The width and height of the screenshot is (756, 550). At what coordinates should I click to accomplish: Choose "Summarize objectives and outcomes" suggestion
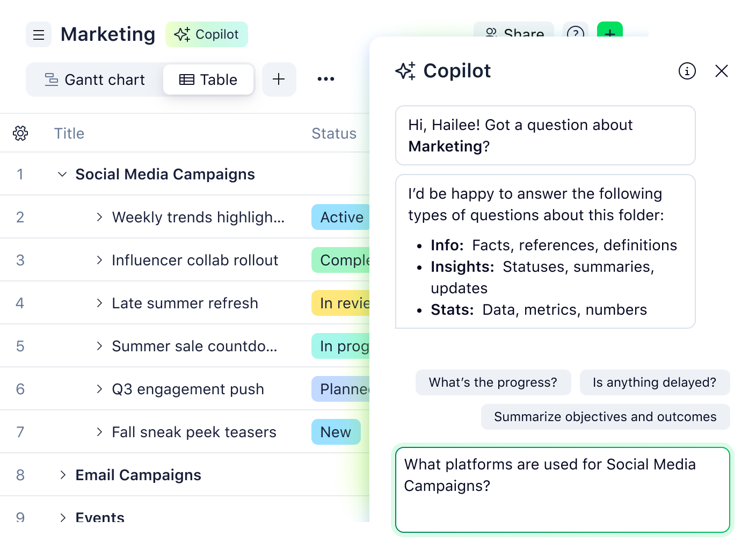pos(605,417)
